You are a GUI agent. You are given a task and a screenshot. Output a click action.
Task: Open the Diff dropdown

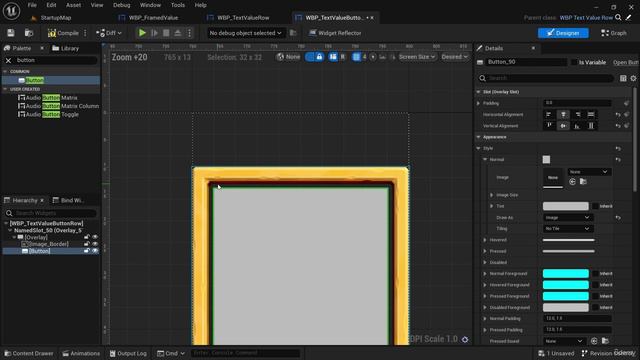pyautogui.click(x=109, y=33)
